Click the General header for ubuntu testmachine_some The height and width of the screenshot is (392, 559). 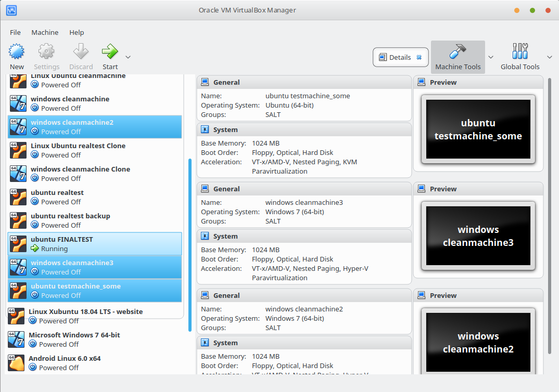[304, 82]
